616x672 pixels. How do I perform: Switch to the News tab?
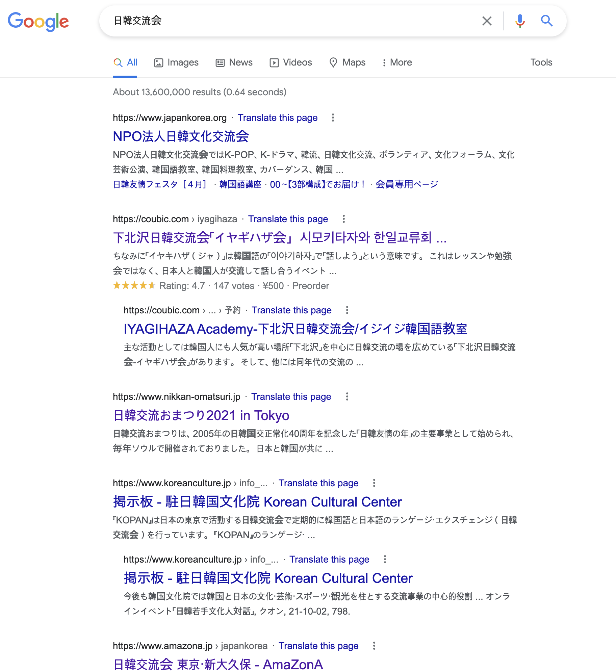point(234,62)
